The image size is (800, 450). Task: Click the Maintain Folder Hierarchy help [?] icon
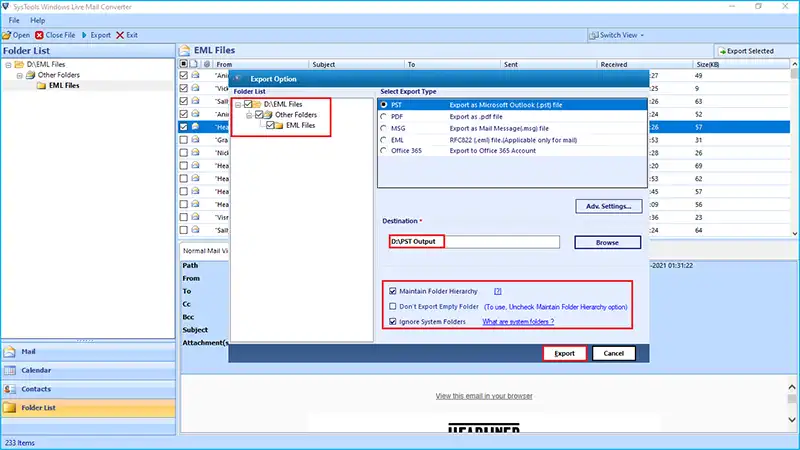tap(497, 291)
